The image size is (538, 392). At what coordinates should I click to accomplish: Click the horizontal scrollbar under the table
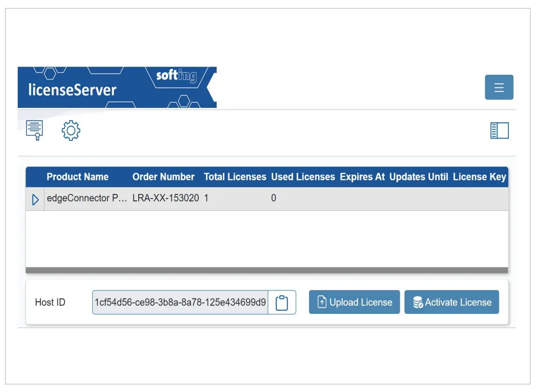267,270
